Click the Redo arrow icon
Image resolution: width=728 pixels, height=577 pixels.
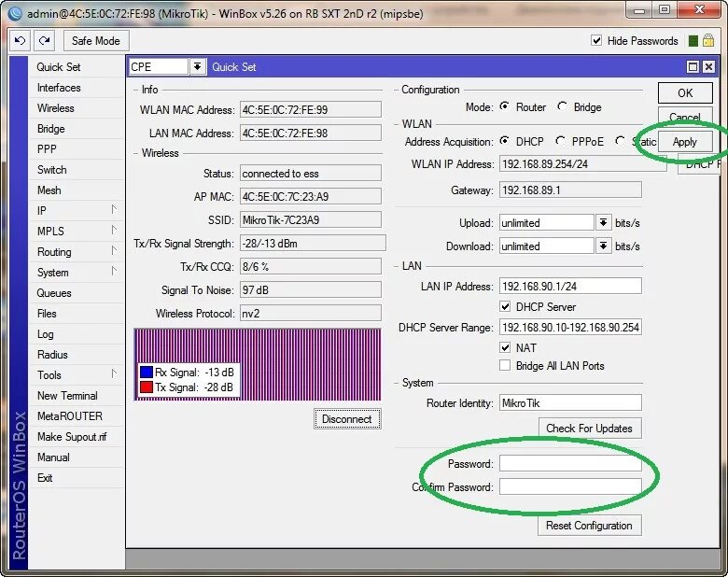pyautogui.click(x=45, y=41)
